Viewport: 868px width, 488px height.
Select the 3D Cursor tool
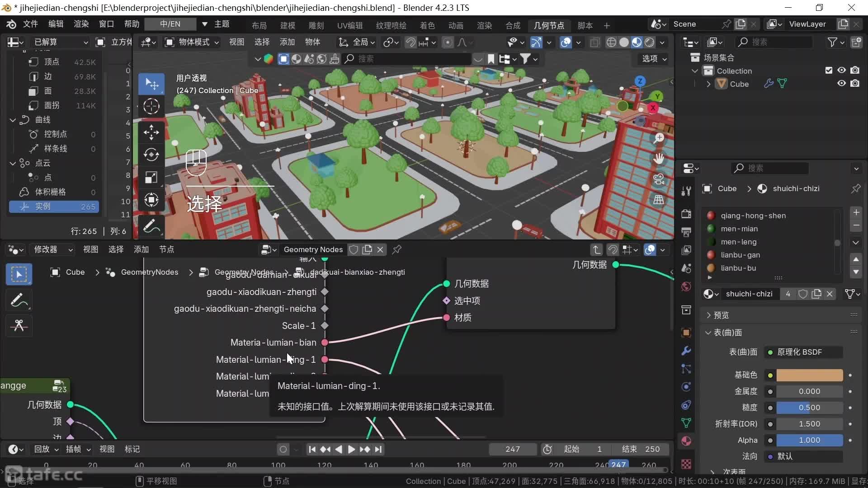pos(151,106)
